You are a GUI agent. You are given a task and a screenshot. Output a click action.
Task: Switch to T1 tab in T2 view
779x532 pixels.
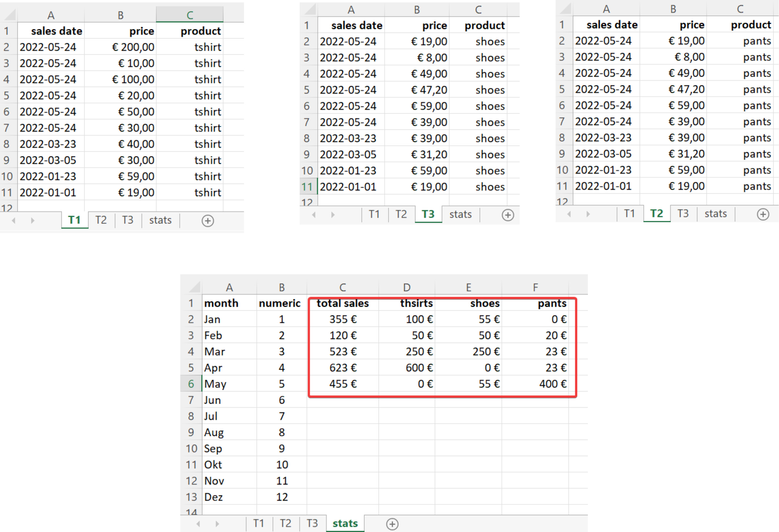(629, 214)
